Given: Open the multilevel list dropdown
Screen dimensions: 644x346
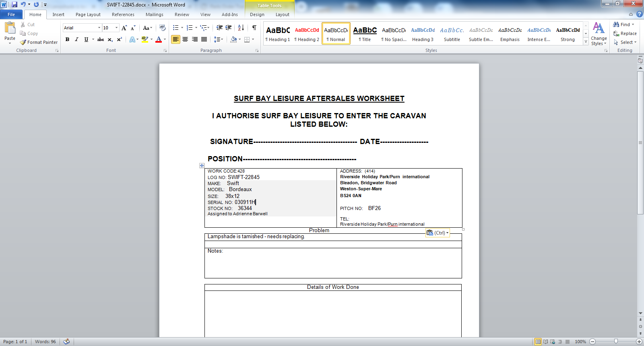Looking at the screenshot, I should pos(205,28).
